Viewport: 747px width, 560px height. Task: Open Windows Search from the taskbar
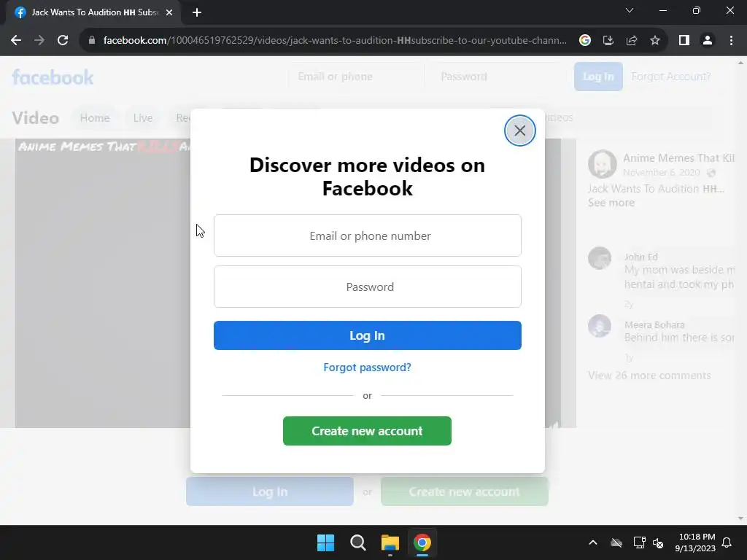coord(357,542)
